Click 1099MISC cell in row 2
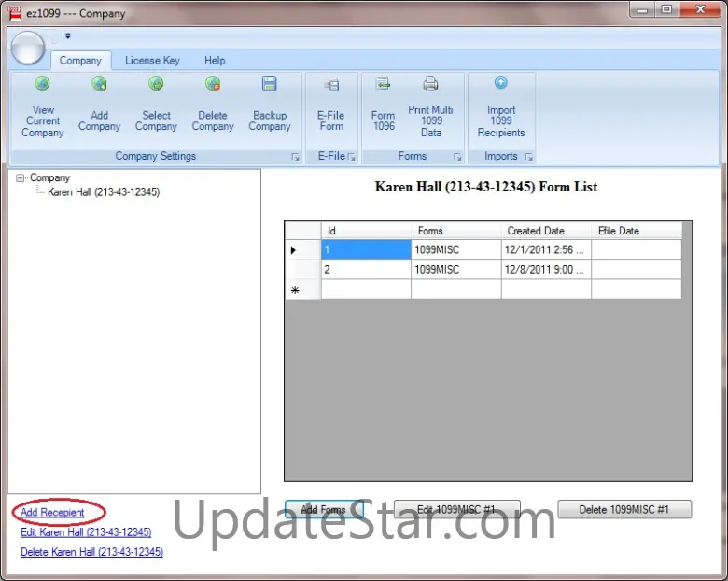Image resolution: width=728 pixels, height=581 pixels. pos(455,270)
